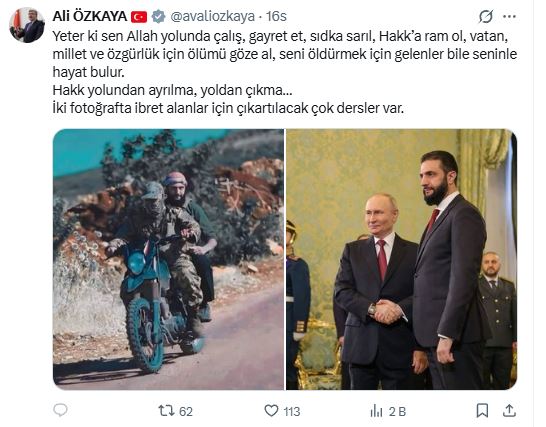Click the Ali ÖZKAYA display name

[x=90, y=16]
